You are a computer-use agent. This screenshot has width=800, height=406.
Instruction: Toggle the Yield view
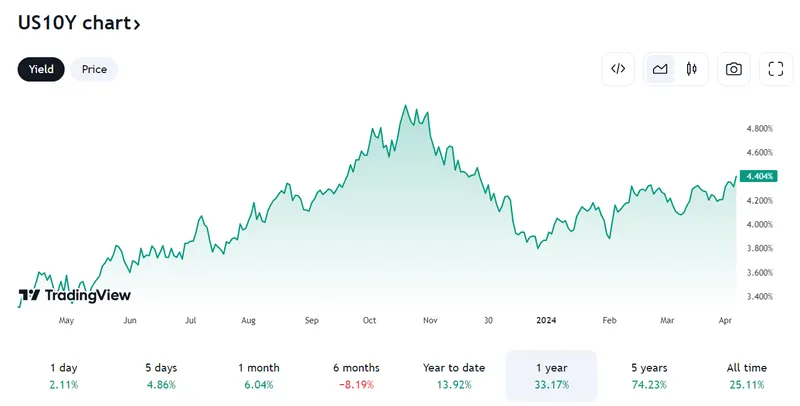click(41, 69)
